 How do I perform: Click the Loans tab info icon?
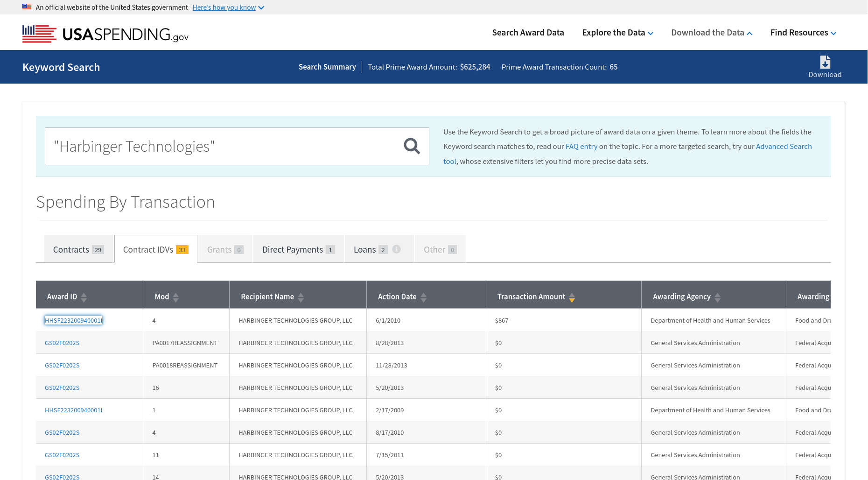(x=397, y=249)
